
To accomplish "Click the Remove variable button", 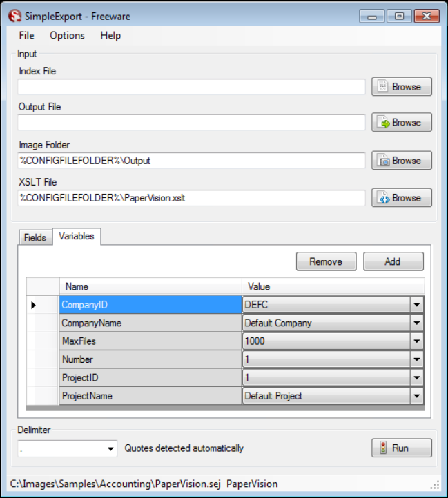I will point(327,261).
